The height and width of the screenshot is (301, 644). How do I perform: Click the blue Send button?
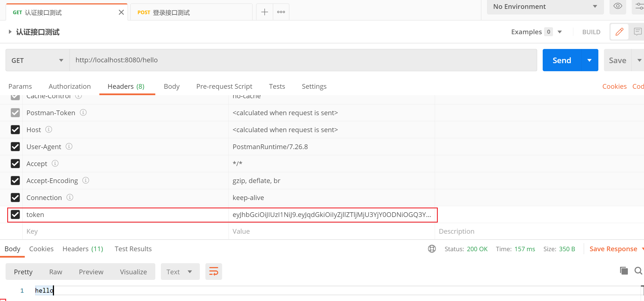pos(562,60)
